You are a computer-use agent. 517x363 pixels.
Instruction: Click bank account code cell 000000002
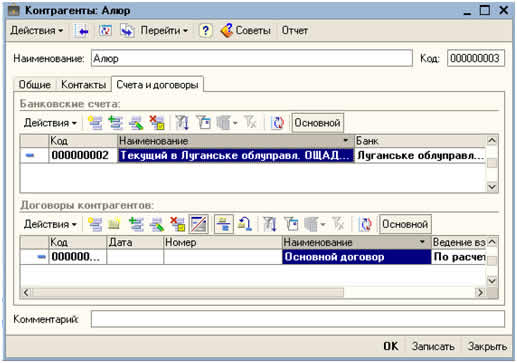pyautogui.click(x=83, y=155)
